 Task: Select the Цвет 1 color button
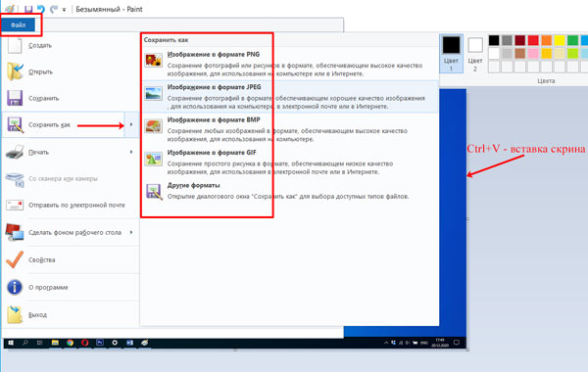(x=451, y=54)
